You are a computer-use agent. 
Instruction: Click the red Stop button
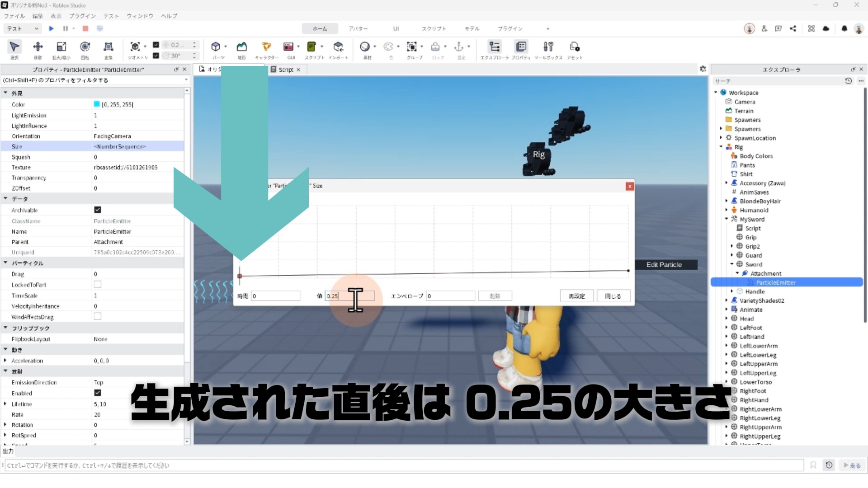point(85,28)
